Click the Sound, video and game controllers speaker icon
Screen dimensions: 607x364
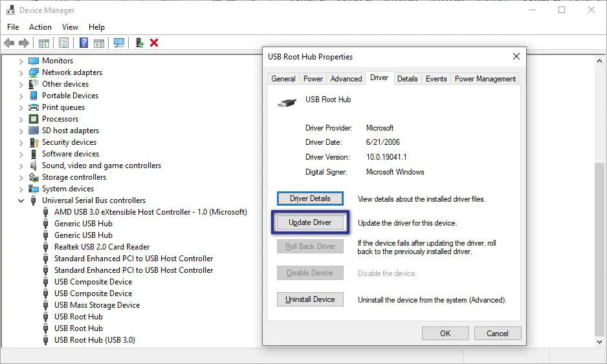(x=33, y=166)
